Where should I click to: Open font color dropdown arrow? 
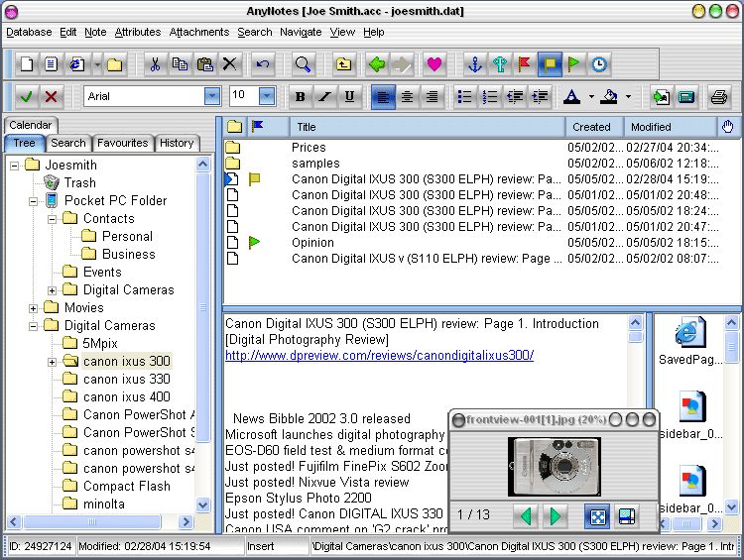pos(591,97)
